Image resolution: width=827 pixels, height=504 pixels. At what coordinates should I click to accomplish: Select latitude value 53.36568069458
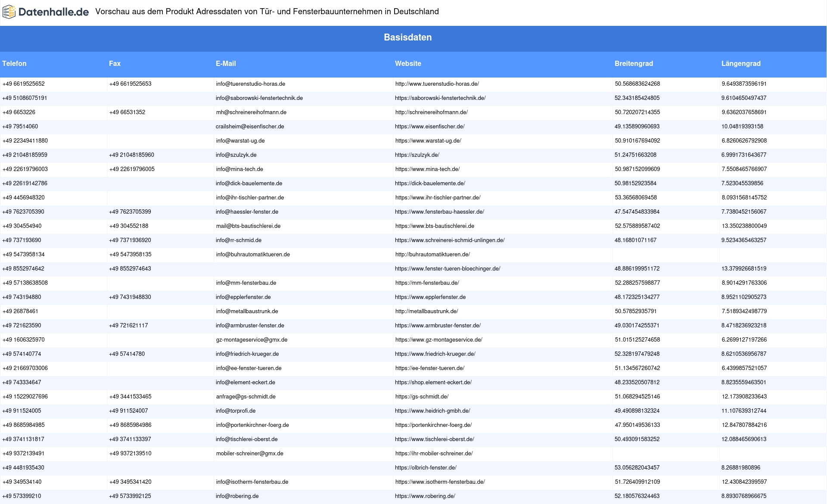(x=636, y=198)
